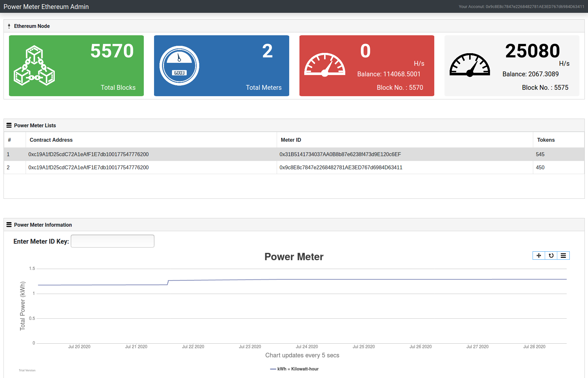Screen dimensions: 588x378
Task: Click the black speedometer icon
Action: (x=470, y=65)
